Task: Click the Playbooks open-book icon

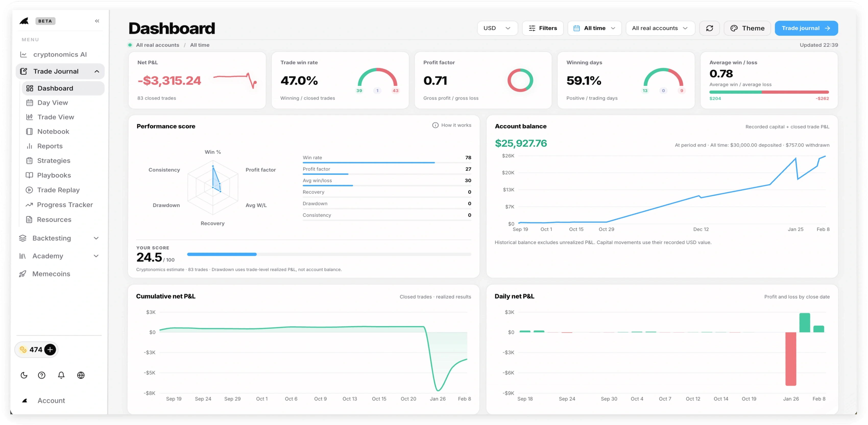Action: [30, 175]
